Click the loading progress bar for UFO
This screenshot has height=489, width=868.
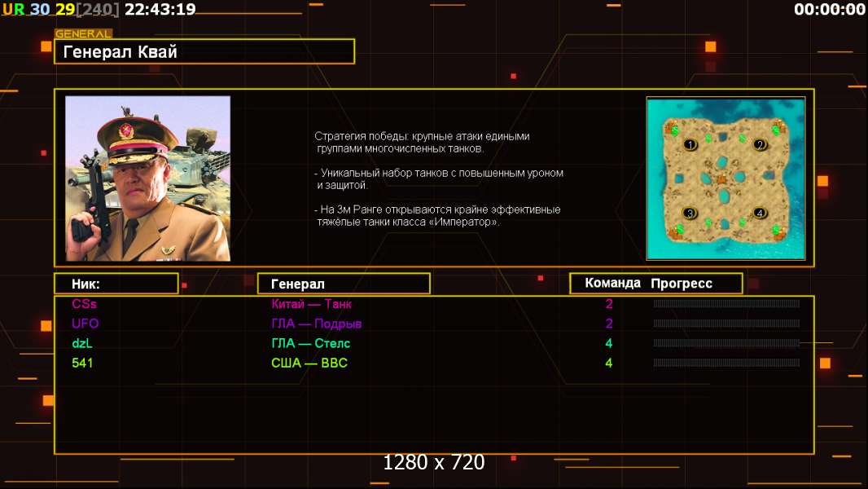coord(726,324)
